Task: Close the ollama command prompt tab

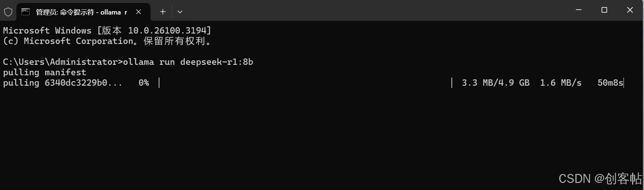Action: click(x=139, y=12)
